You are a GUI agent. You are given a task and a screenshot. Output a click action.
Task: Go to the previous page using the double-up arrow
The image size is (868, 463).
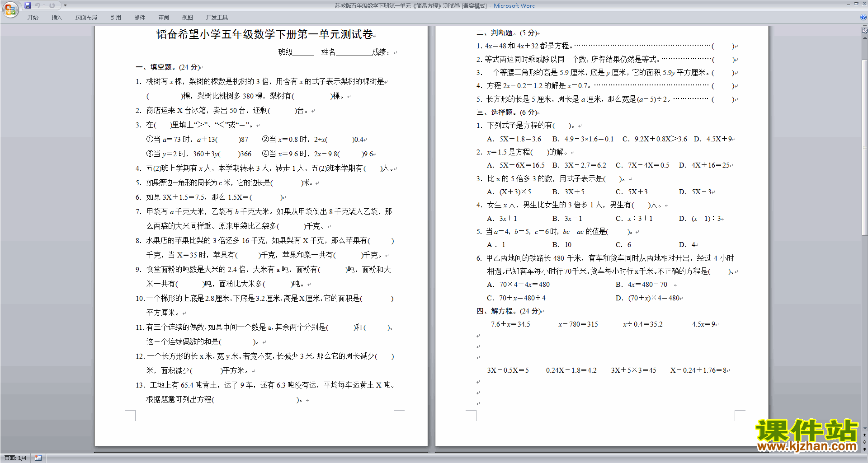coord(865,435)
